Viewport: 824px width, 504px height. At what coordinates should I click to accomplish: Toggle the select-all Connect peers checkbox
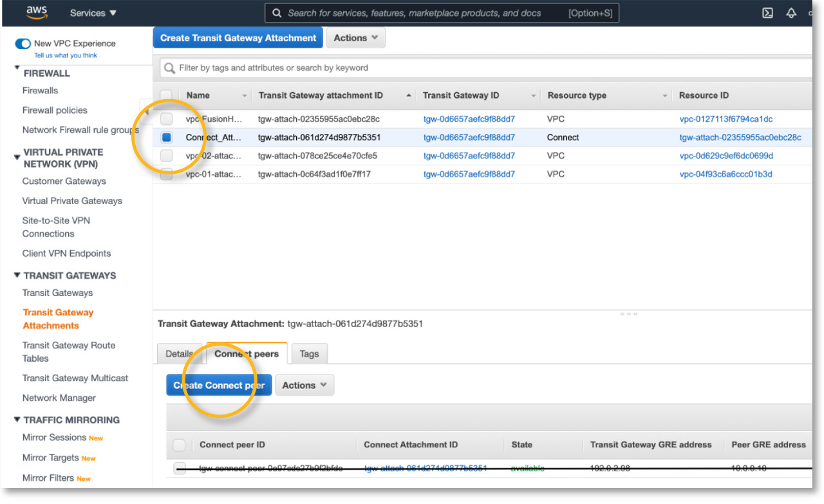(x=180, y=445)
